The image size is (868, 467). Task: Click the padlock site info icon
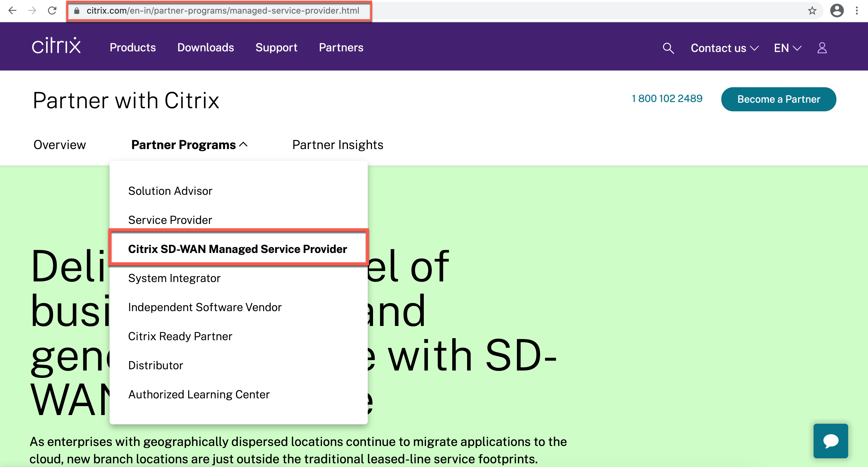click(x=77, y=11)
